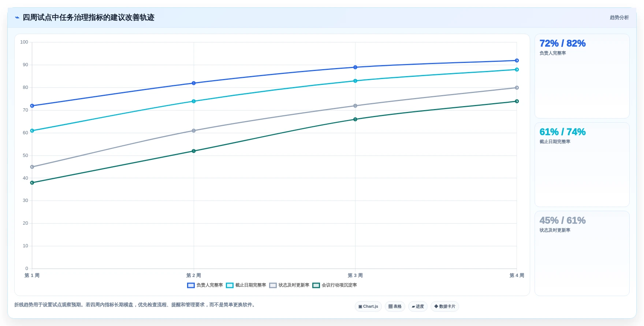The height and width of the screenshot is (326, 644).
Task: Click the 100 y-axis tick label
Action: click(24, 42)
